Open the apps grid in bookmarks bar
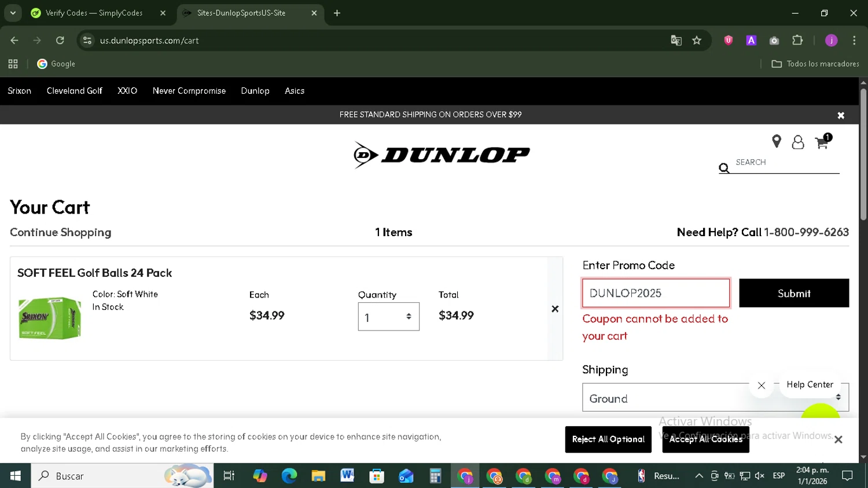 (13, 64)
